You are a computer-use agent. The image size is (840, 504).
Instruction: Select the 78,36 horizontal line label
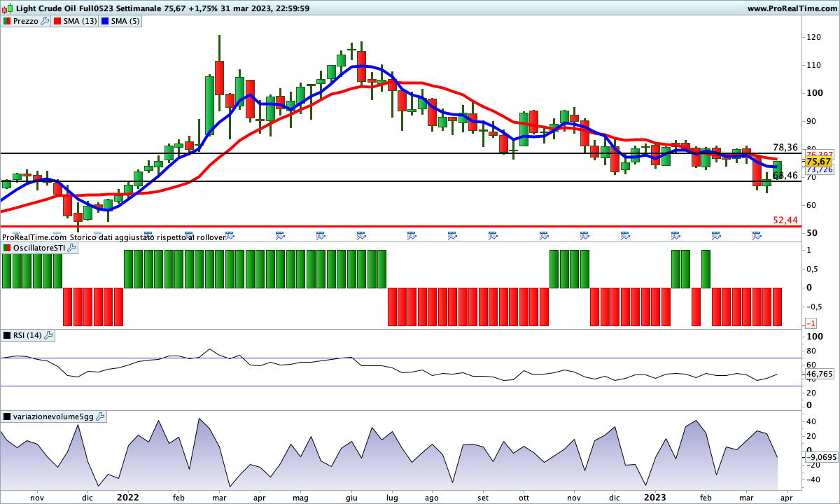785,147
